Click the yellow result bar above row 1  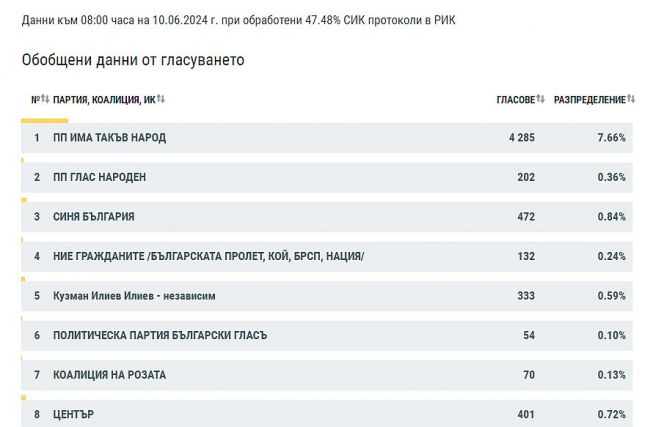[x=44, y=121]
